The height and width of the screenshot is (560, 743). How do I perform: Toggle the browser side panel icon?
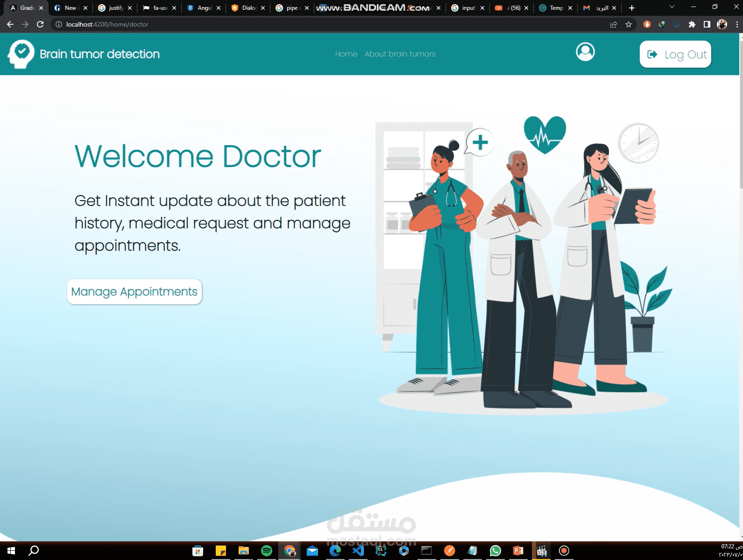(x=707, y=24)
